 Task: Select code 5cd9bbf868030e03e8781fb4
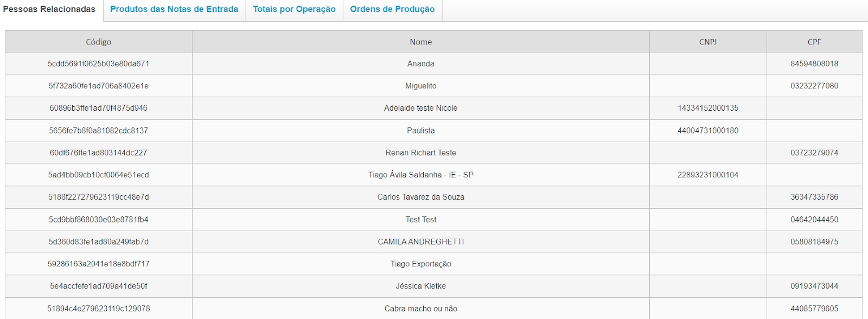[98, 219]
